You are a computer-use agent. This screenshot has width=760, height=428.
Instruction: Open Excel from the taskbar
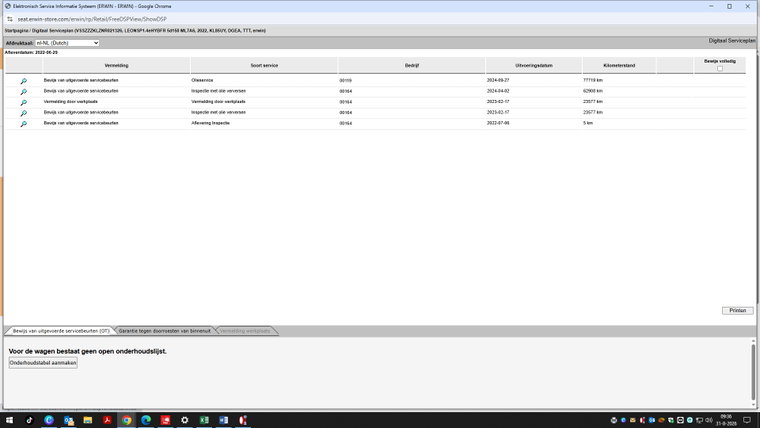[x=204, y=420]
